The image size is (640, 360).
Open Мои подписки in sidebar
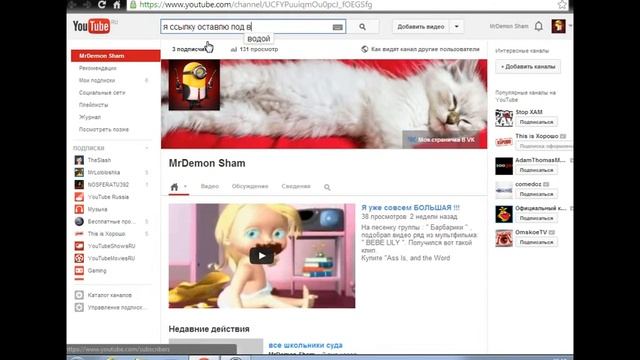tap(97, 80)
